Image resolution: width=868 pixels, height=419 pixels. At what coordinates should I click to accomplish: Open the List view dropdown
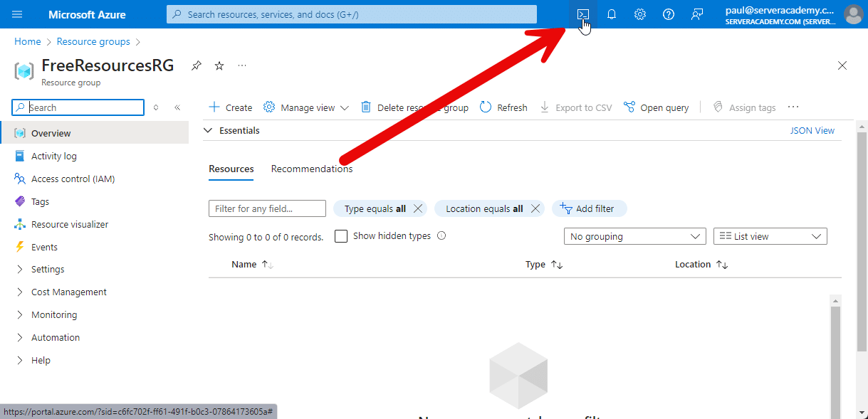[770, 236]
